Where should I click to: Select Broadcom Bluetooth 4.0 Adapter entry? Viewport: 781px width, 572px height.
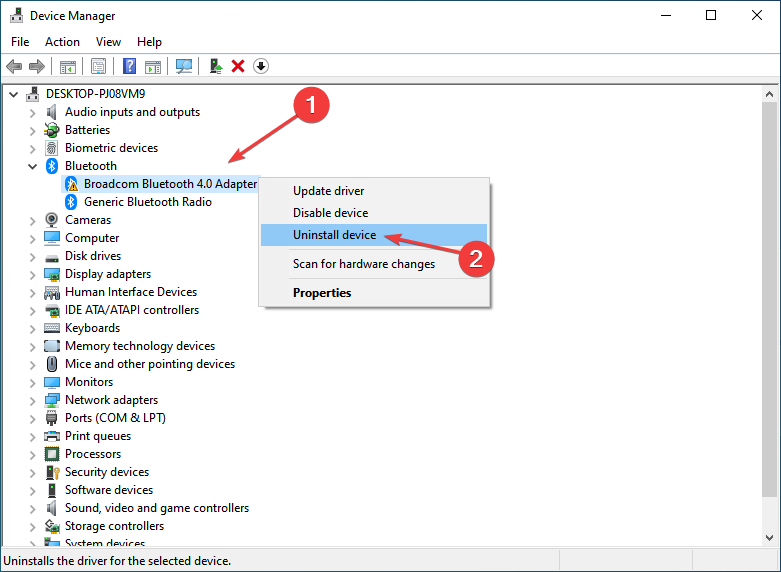click(x=170, y=184)
